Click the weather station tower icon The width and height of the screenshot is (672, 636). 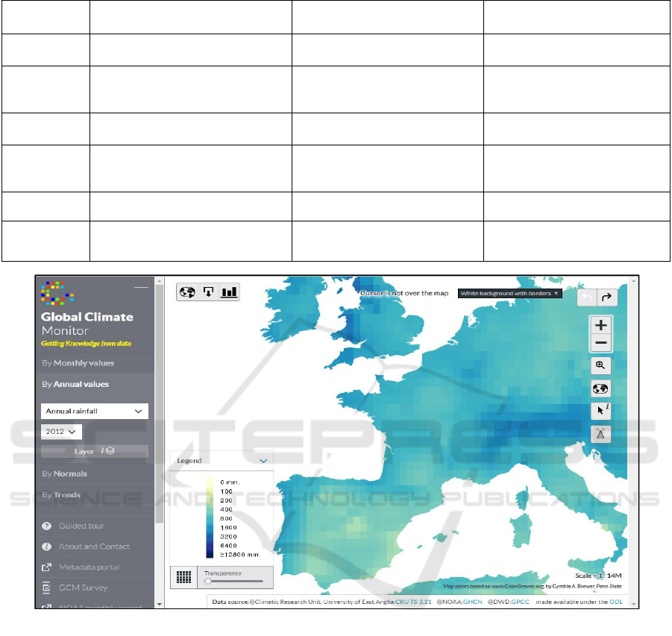600,433
